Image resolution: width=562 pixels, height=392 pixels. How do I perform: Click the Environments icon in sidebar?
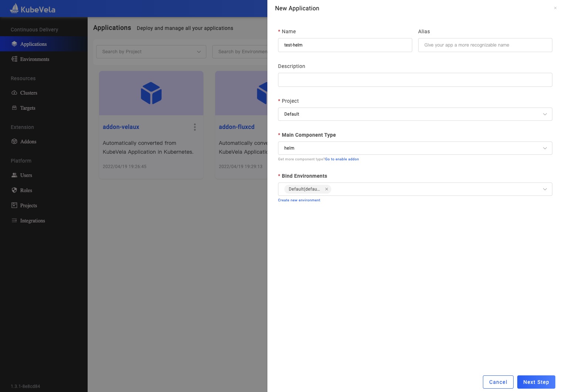tap(14, 59)
